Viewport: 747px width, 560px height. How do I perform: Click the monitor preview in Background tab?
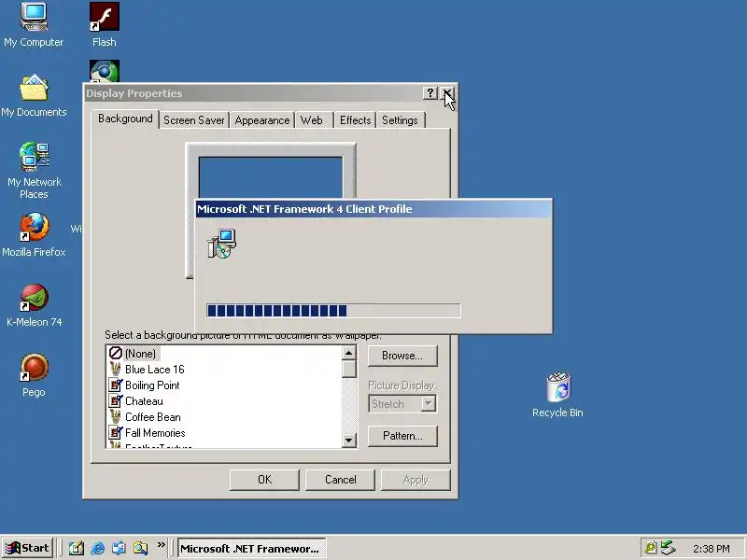coord(271,176)
